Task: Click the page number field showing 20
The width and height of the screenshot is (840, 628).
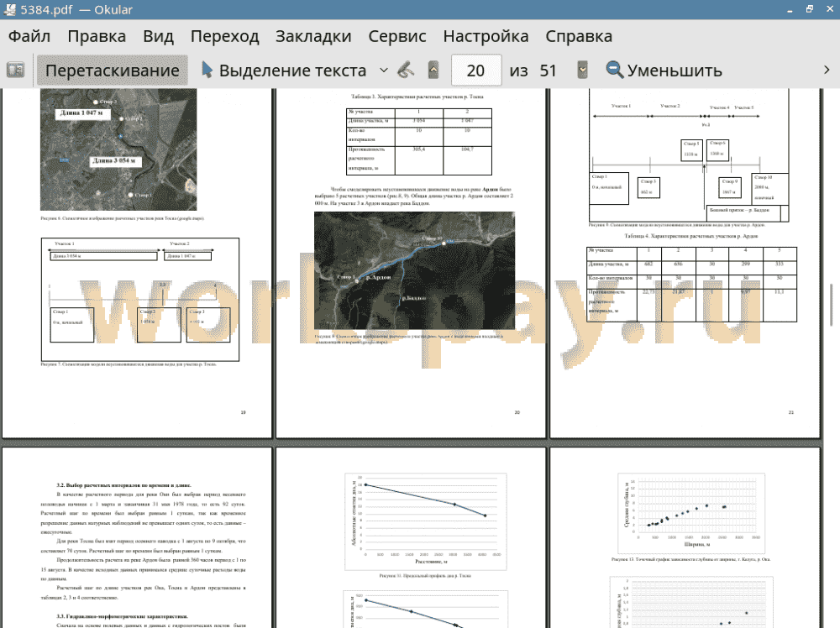Action: (476, 71)
